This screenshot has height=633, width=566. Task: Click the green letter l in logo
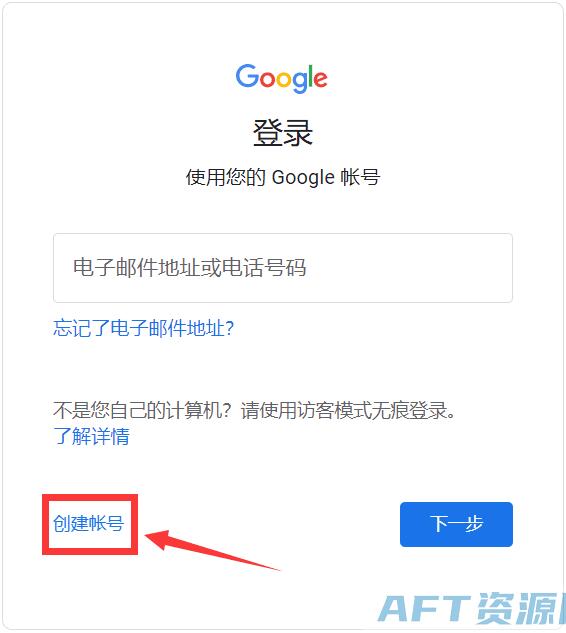(x=309, y=77)
